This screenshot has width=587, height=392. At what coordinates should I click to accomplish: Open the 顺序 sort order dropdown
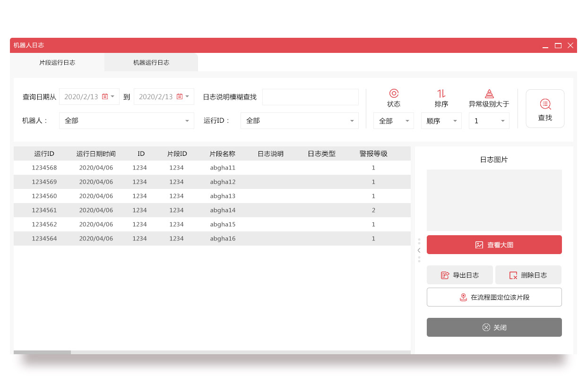tap(441, 121)
